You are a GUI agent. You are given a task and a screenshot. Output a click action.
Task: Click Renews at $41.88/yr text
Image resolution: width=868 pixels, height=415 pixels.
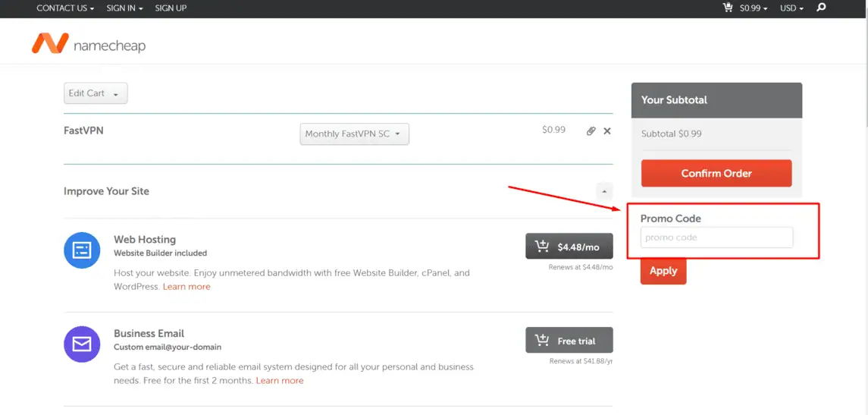581,360
